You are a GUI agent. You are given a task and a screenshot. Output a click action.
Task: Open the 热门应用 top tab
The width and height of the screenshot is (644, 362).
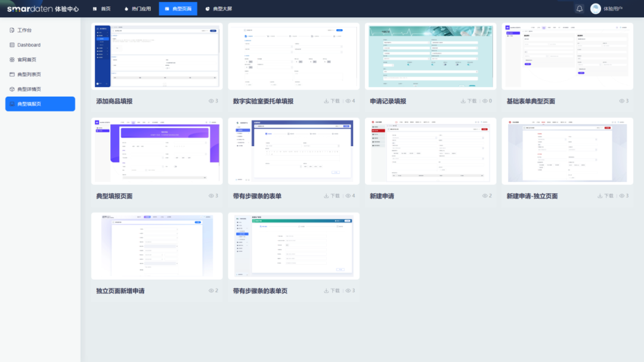click(138, 8)
